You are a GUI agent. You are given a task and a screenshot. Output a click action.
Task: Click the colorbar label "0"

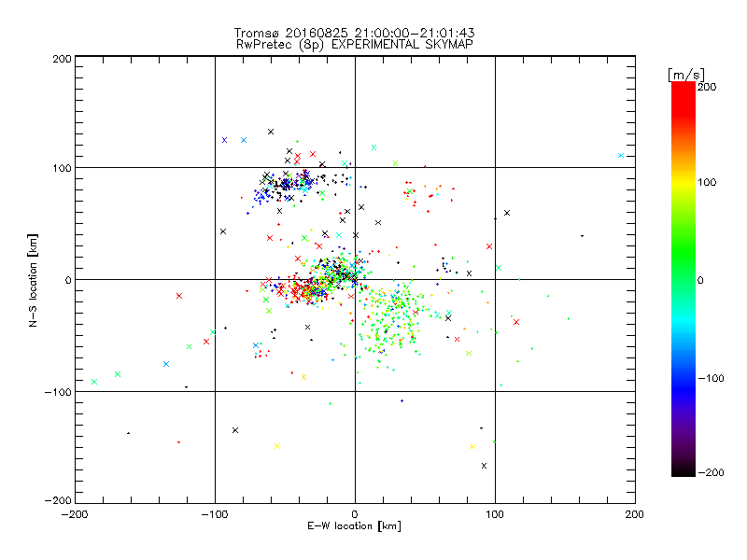[700, 280]
